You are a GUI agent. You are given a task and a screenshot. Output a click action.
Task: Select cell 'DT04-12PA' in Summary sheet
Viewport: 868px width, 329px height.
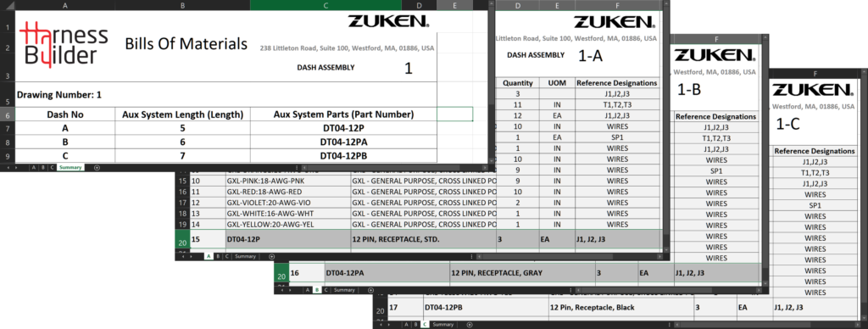pyautogui.click(x=343, y=142)
